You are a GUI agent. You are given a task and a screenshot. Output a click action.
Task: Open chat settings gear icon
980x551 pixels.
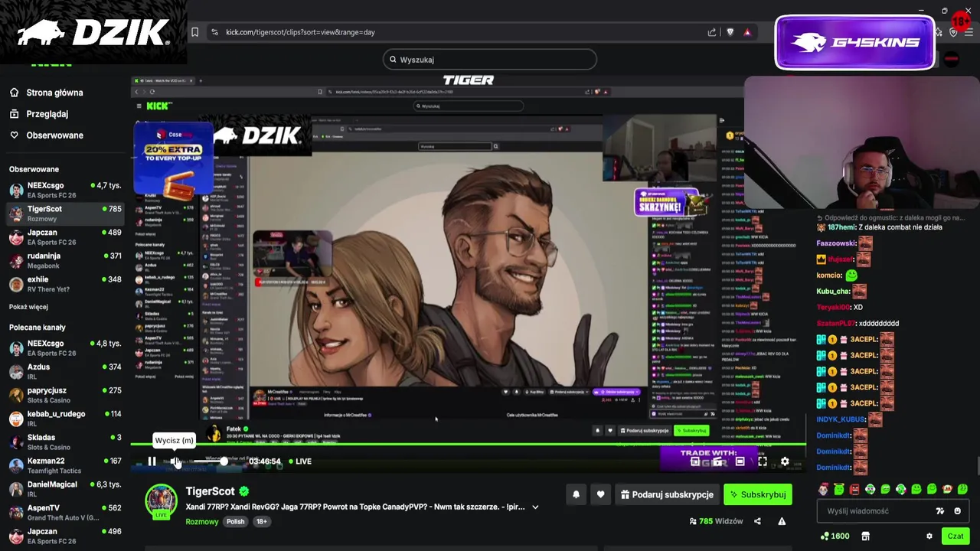point(929,536)
